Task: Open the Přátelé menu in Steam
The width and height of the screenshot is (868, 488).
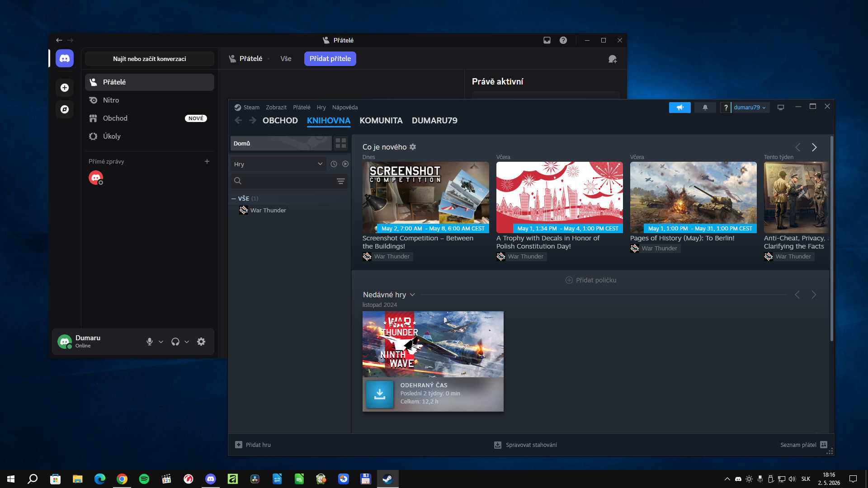Action: [302, 108]
